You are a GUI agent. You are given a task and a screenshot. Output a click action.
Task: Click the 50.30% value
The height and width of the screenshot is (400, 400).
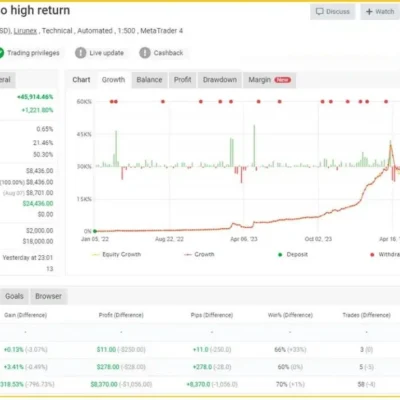click(43, 155)
